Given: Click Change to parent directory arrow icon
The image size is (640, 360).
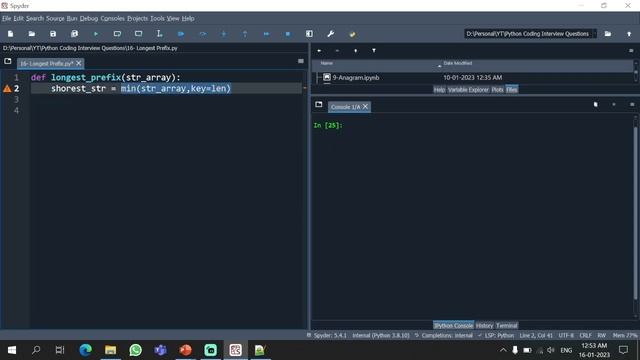Looking at the screenshot, I should point(629,34).
